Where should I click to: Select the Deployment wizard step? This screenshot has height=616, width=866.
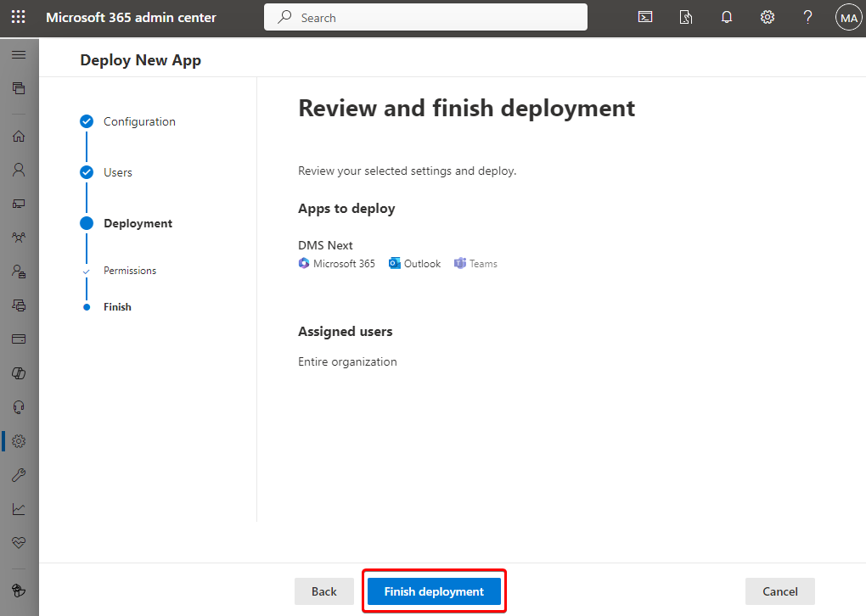coord(138,223)
